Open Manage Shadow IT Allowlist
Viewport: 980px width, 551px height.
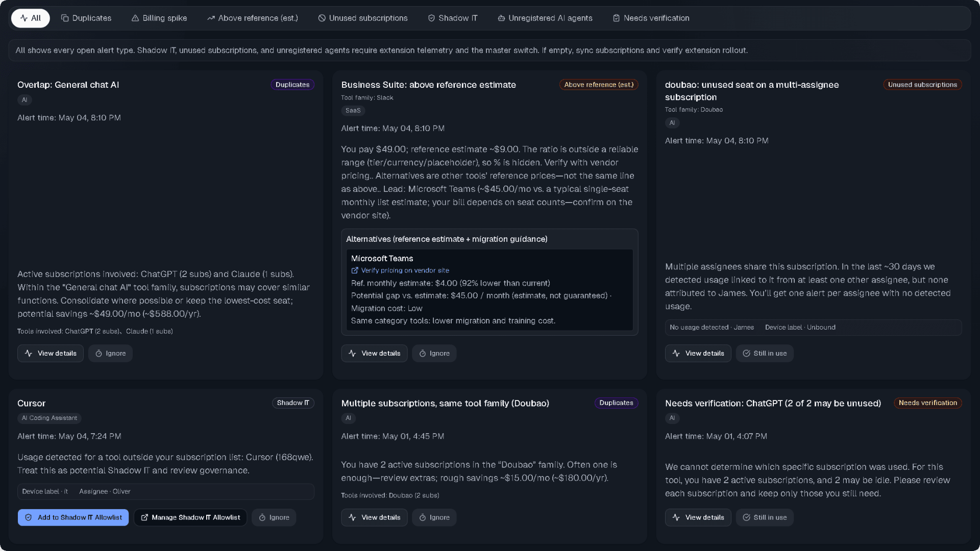[x=190, y=517]
